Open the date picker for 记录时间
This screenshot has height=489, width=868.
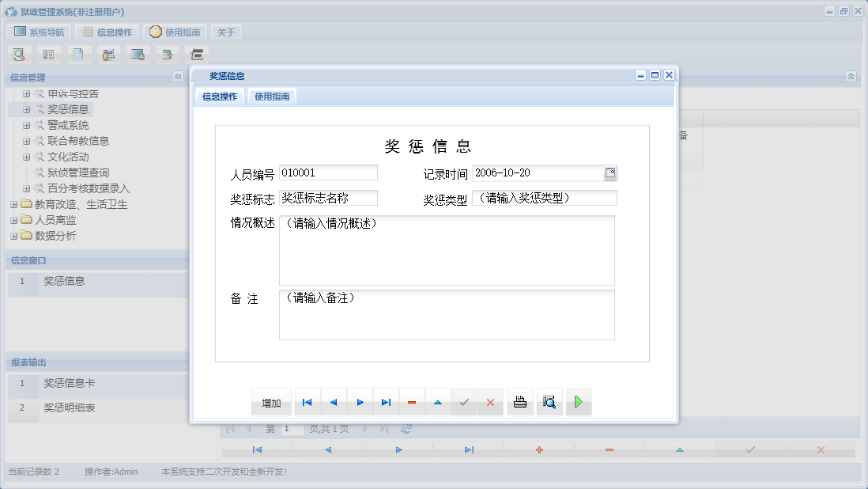[x=610, y=172]
